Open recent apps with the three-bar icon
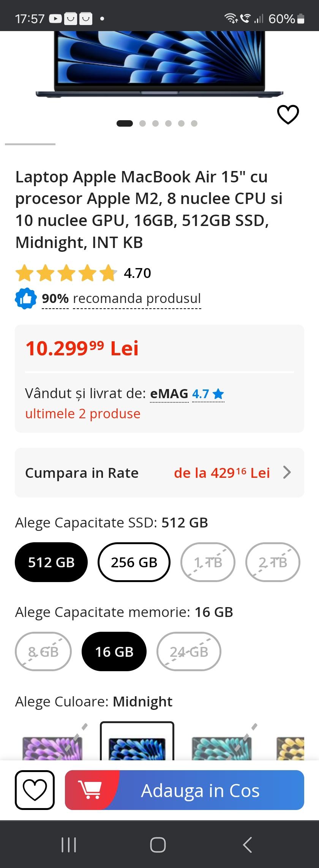Screen dimensions: 319x868 point(69,845)
